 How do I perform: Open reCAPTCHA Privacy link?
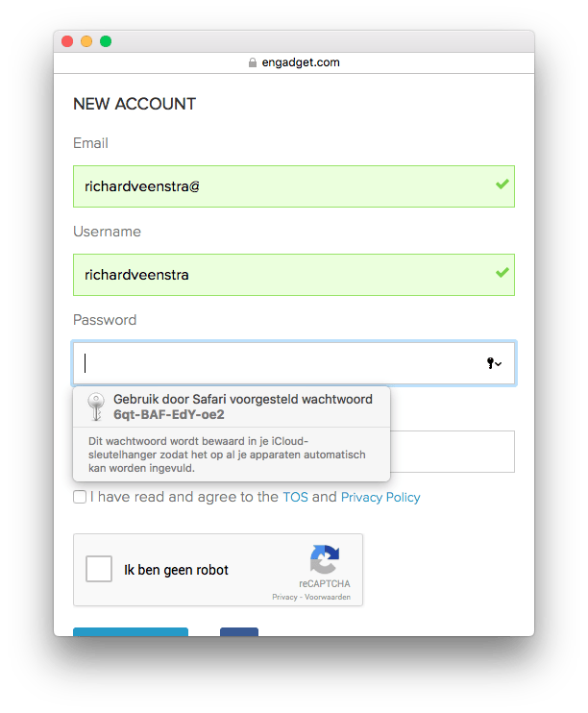[284, 597]
